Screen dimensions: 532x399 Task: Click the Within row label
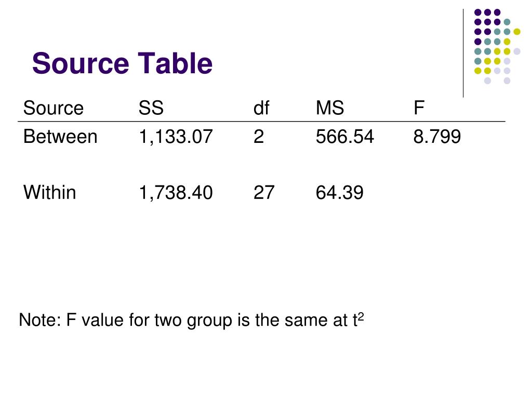[x=49, y=192]
